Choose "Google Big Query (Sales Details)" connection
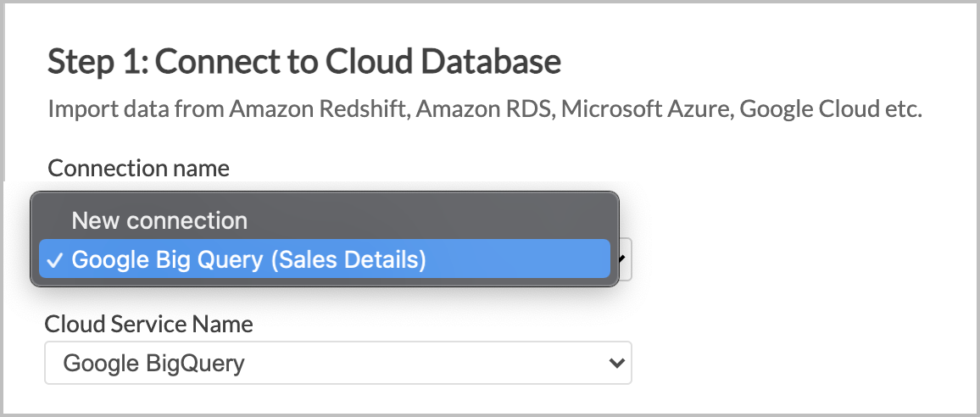The width and height of the screenshot is (980, 417). 325,259
